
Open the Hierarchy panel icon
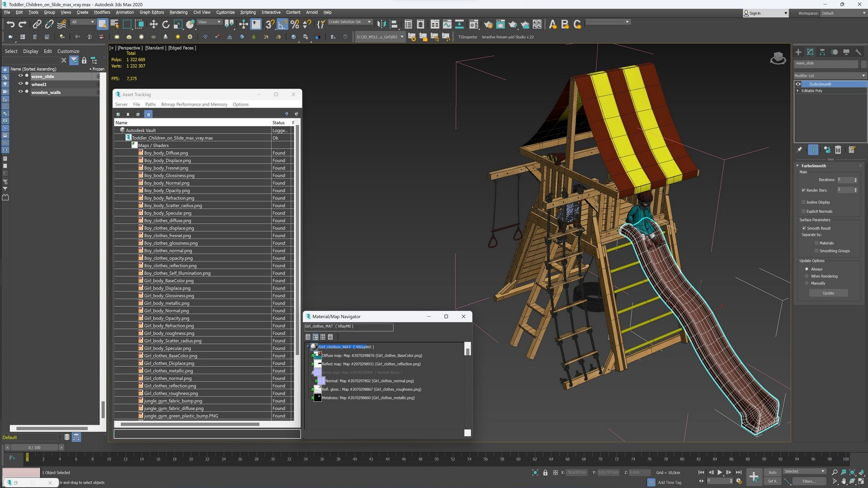coord(822,52)
